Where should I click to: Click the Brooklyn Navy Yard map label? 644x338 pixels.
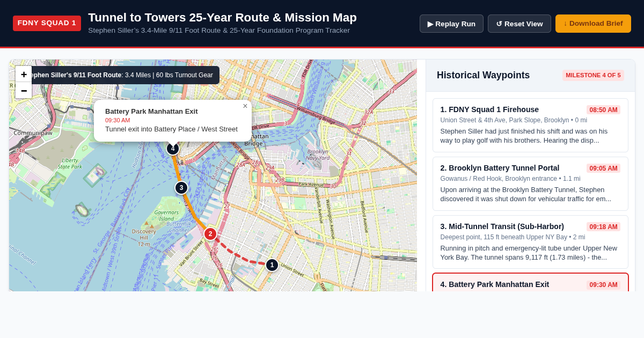318,155
